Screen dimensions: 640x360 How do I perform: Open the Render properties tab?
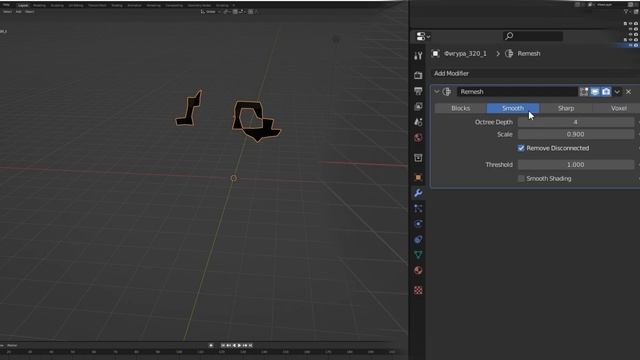(418, 76)
